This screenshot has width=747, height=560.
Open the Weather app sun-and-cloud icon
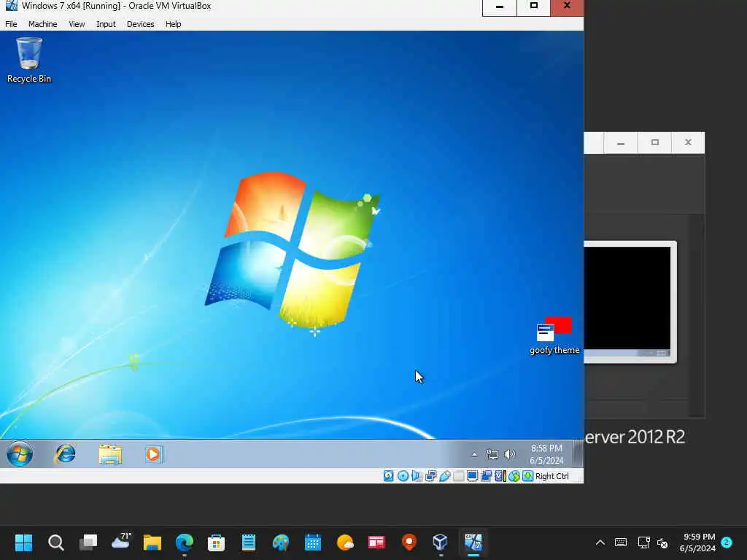click(345, 542)
